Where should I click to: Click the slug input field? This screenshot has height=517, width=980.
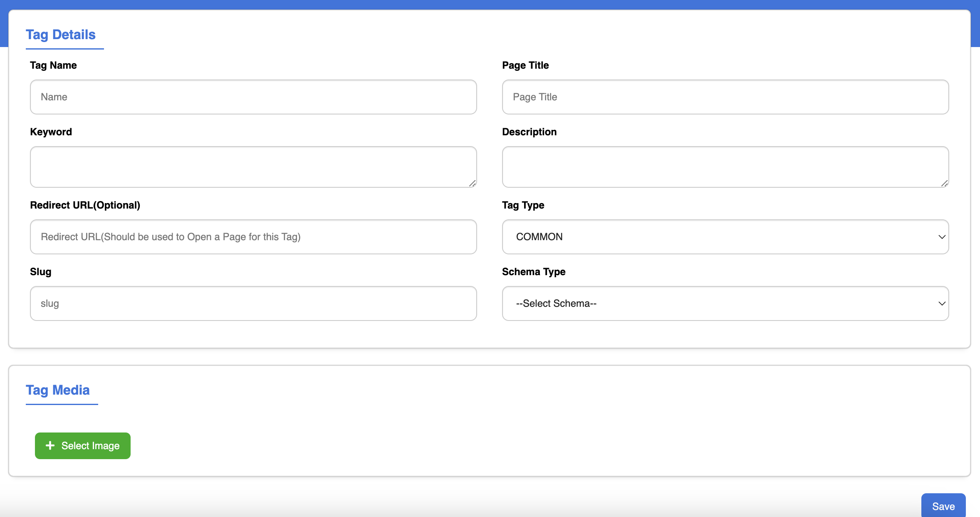pos(253,303)
